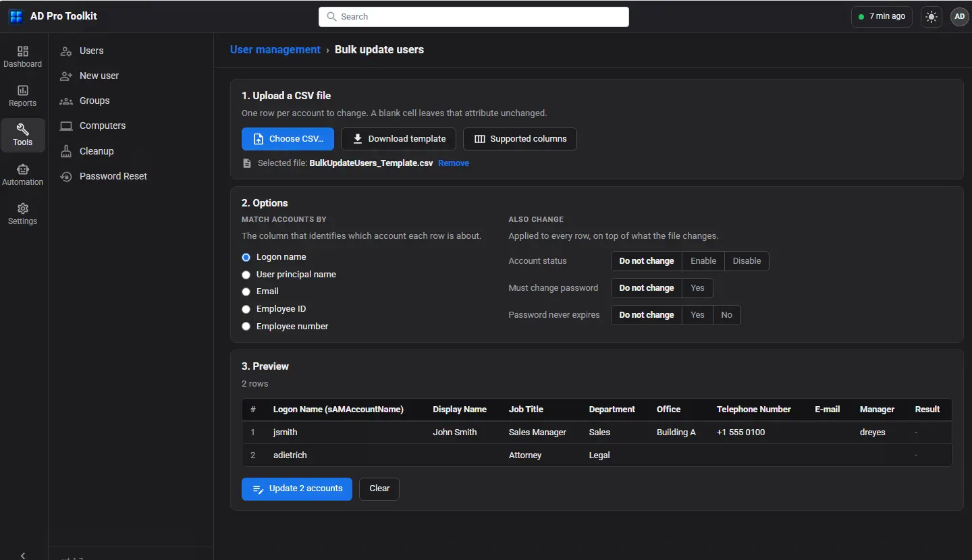Focus the Search input field
Screen dimensions: 972x560
[474, 17]
